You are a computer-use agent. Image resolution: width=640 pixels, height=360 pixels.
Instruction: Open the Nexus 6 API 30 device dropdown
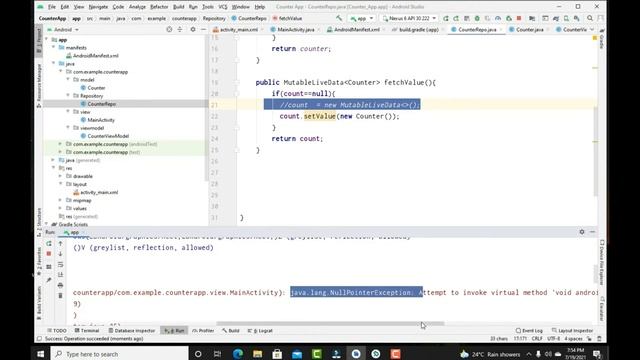point(409,18)
